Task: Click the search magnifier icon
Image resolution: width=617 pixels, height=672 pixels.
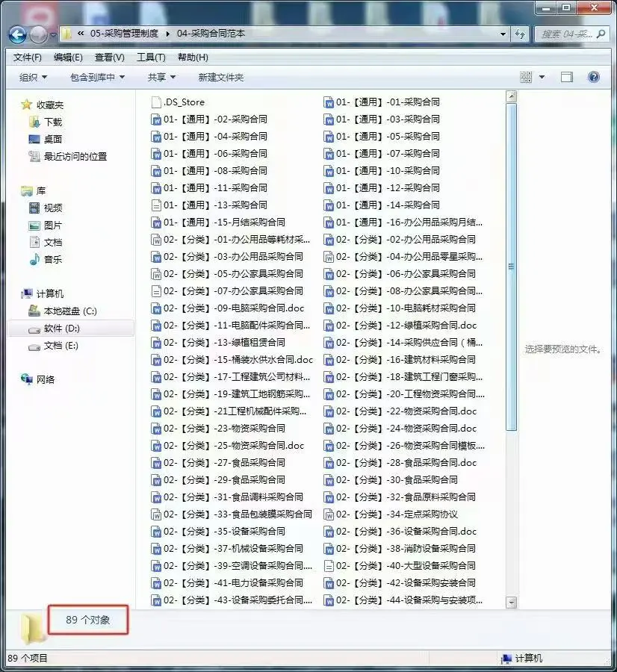Action: pyautogui.click(x=601, y=34)
